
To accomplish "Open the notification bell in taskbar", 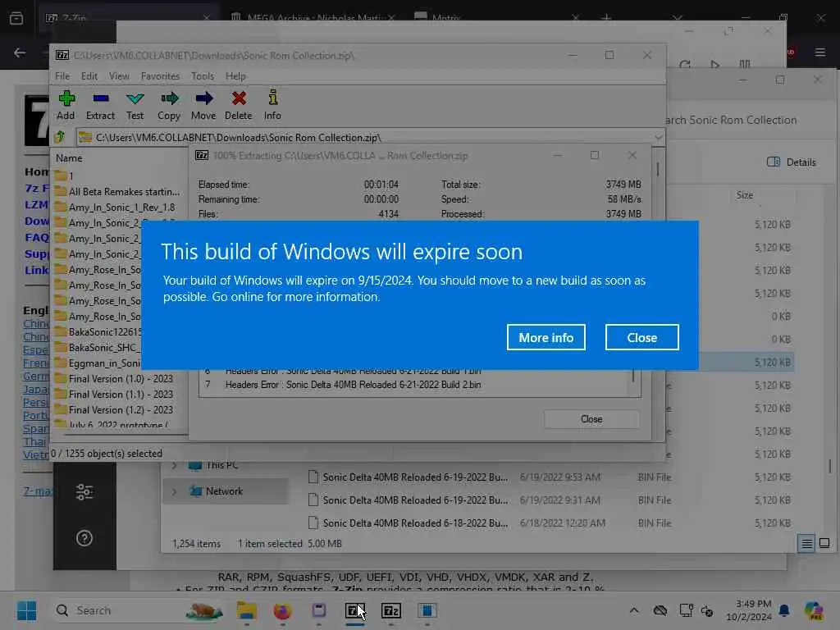I will [784, 610].
